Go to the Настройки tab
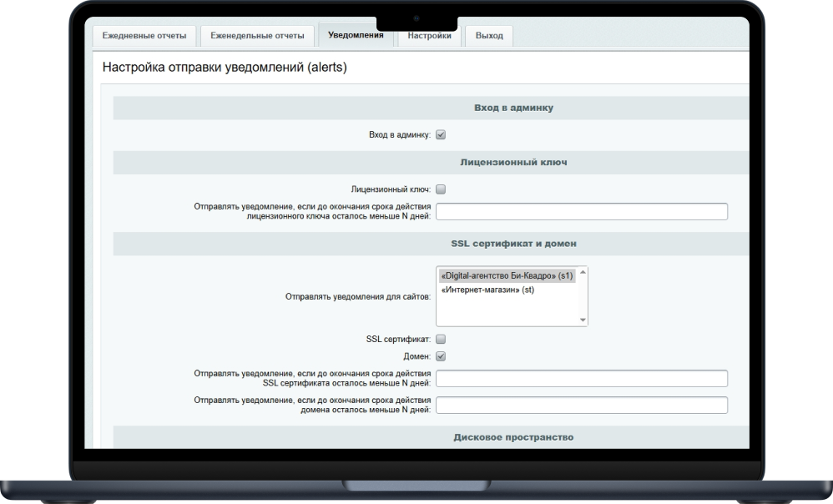 (429, 36)
